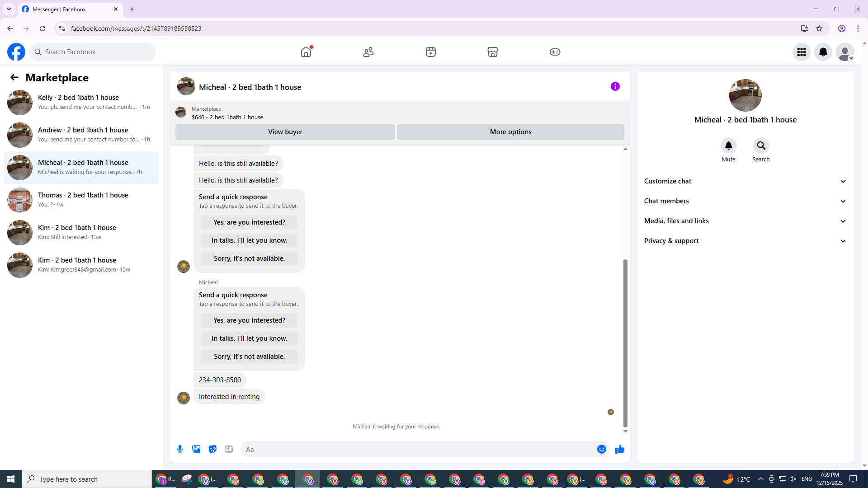Screen dimensions: 868x488
Task: Click the purple conversation info icon
Action: click(615, 86)
